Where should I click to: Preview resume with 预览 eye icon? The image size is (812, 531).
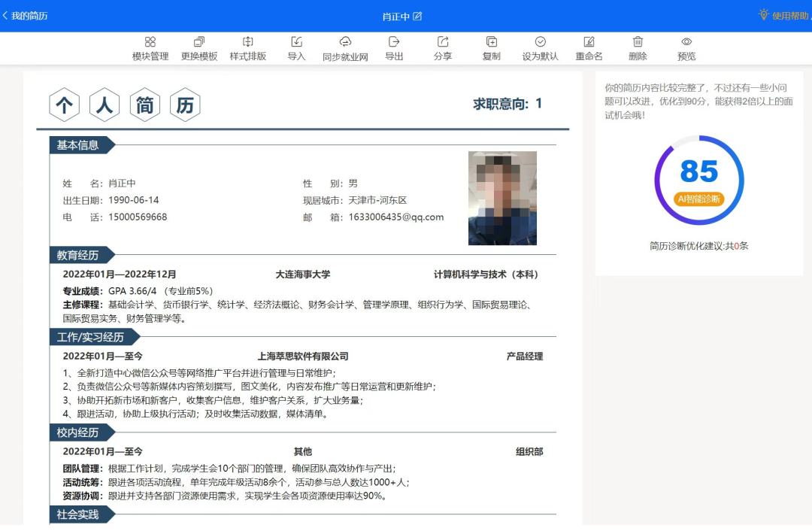coord(686,42)
